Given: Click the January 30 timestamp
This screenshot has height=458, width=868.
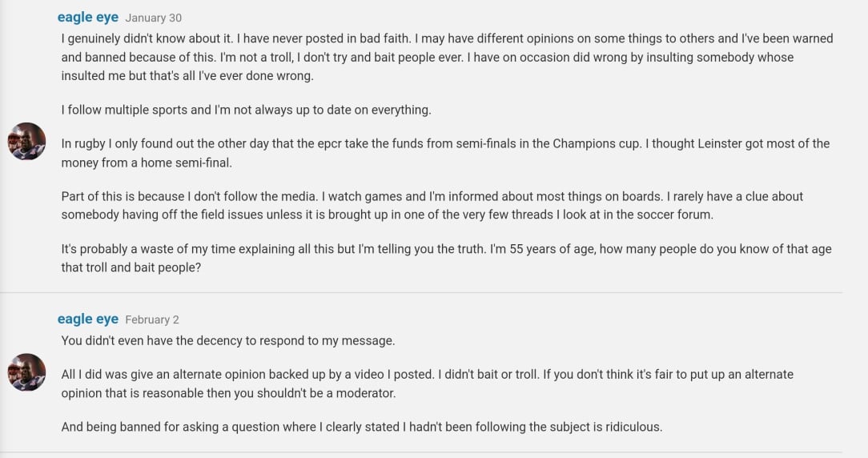Looking at the screenshot, I should click(x=153, y=18).
